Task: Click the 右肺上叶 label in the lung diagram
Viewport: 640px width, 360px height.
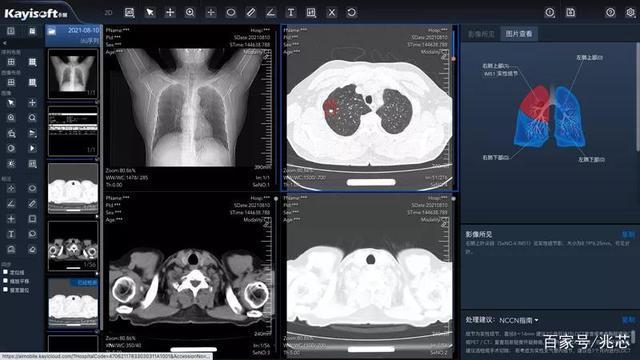Action: pos(496,65)
